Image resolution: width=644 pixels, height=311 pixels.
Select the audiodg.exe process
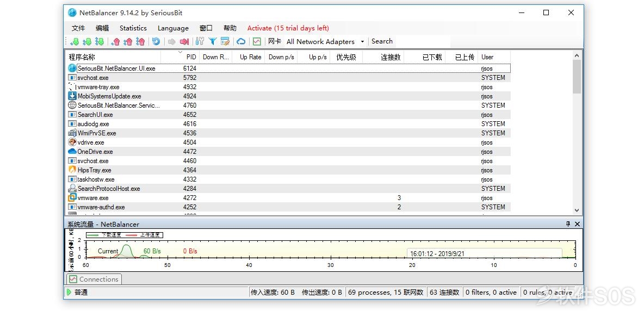[288, 124]
